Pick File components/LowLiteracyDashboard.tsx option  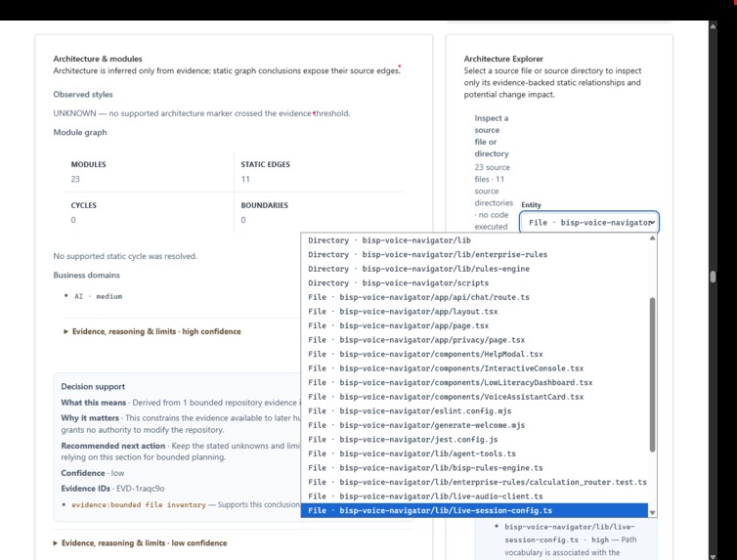point(474,382)
